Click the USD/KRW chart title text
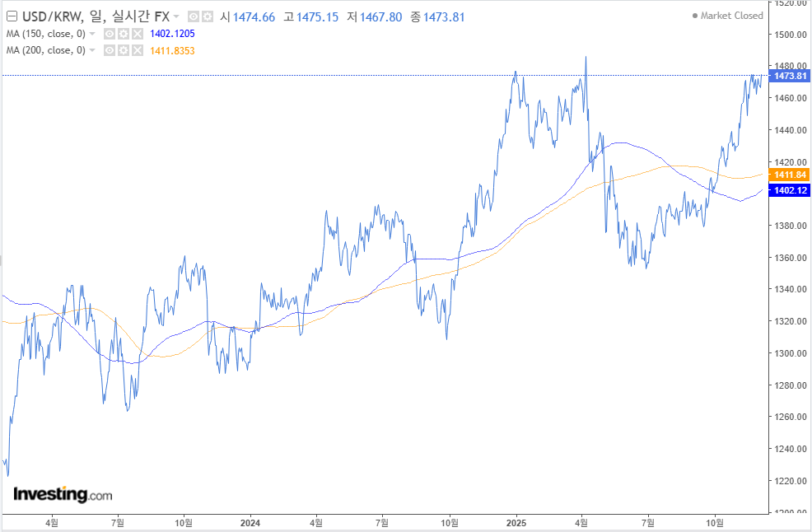812x532 pixels. [96, 16]
